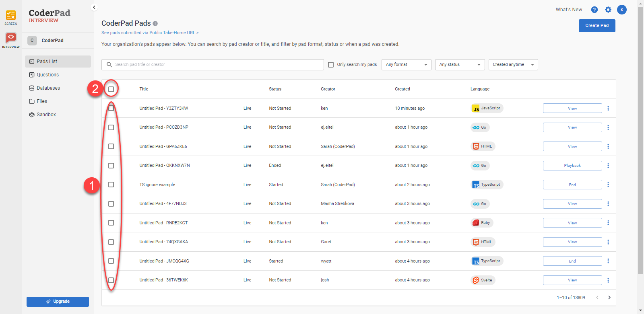
Task: Enable Only search my pads checkbox
Action: (331, 65)
